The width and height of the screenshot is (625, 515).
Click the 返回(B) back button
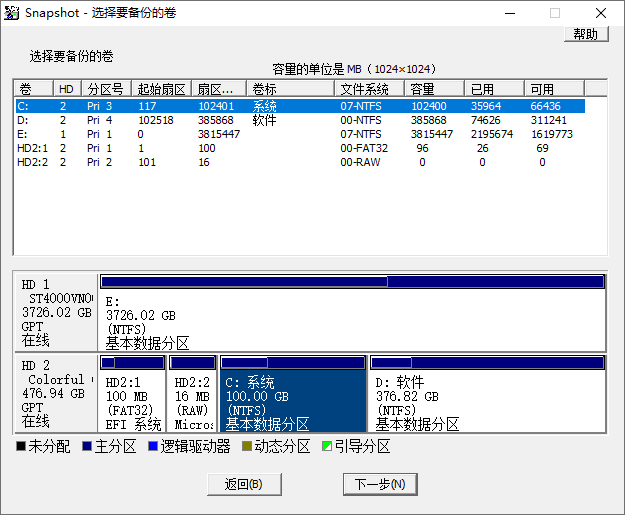pyautogui.click(x=244, y=484)
